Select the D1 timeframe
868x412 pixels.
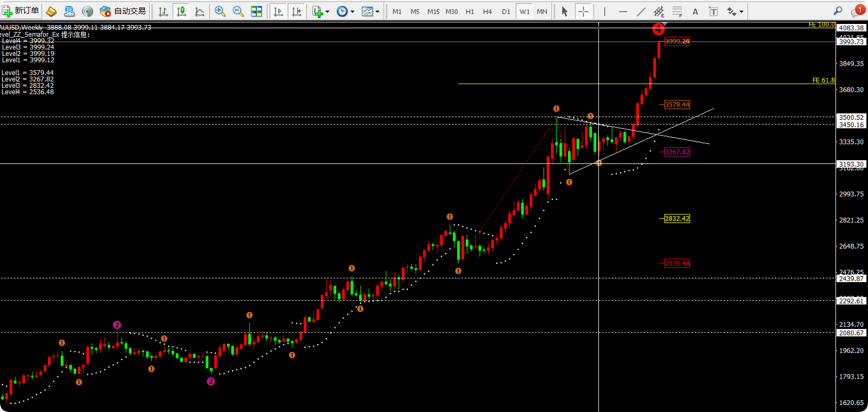(506, 11)
